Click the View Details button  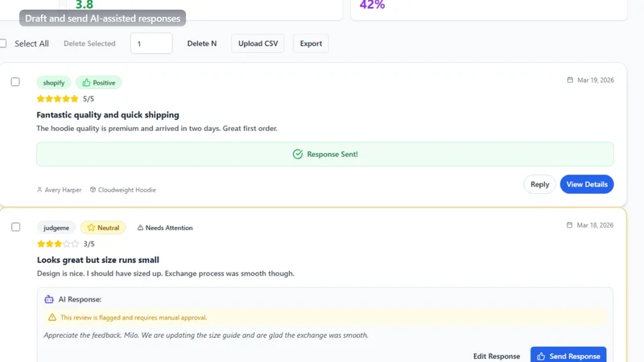(587, 184)
